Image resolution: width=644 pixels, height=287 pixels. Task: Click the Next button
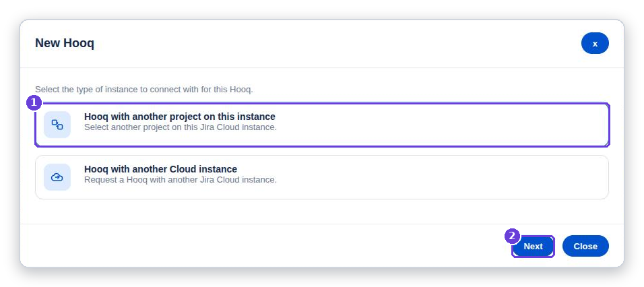pos(533,247)
